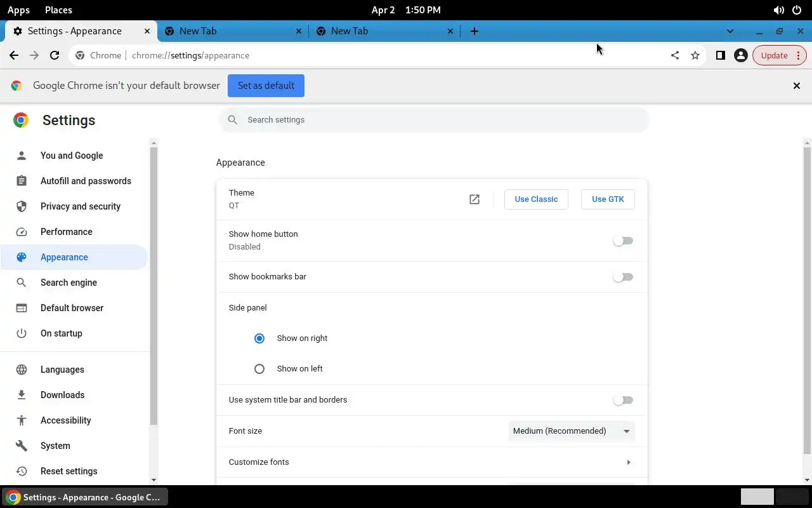Turn on Show bookmarks bar toggle
This screenshot has height=508, width=812.
623,277
